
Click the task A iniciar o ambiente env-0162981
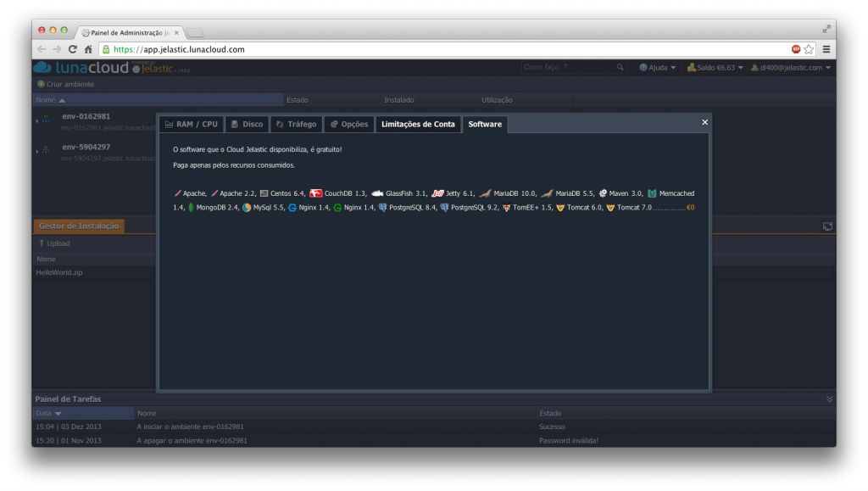191,427
